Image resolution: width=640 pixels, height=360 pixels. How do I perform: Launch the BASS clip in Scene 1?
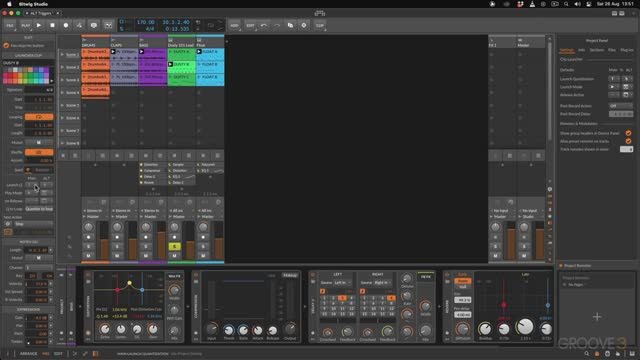click(x=142, y=52)
